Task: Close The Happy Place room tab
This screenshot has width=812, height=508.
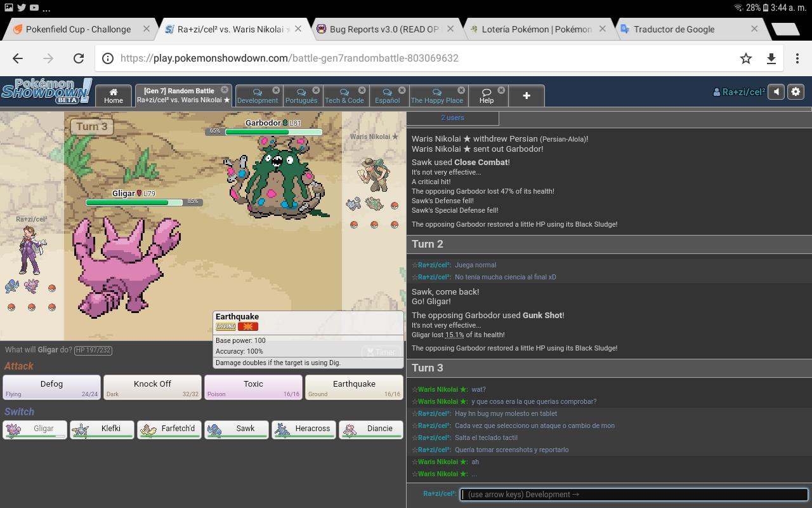Action: point(461,90)
